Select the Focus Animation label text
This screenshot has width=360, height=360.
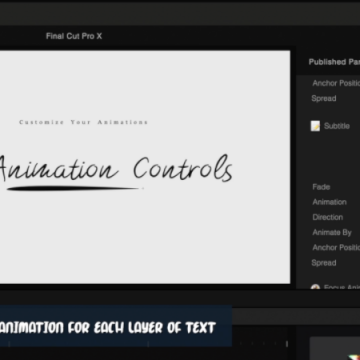[x=342, y=287]
